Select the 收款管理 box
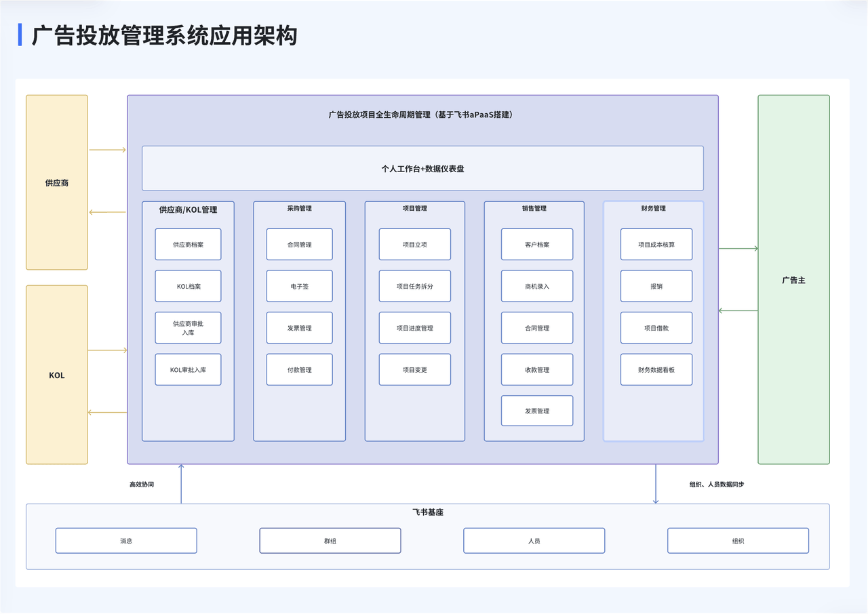Screen dimensions: 868x614 pyautogui.click(x=537, y=369)
